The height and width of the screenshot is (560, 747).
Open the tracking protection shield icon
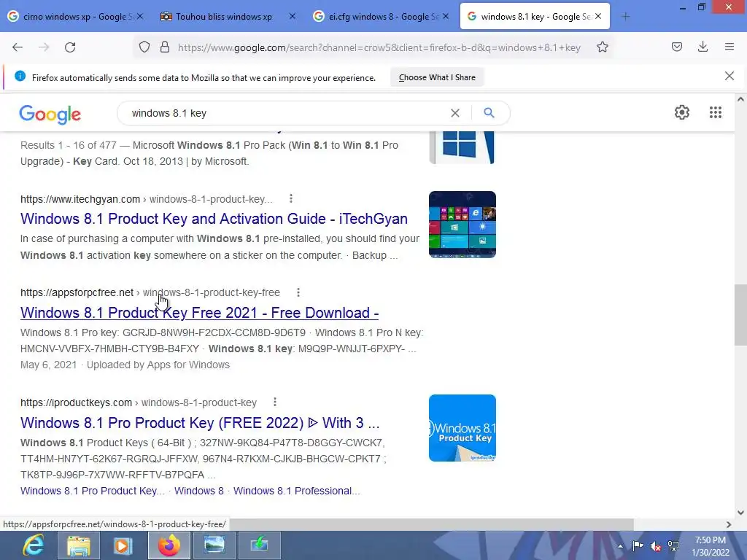coord(144,47)
